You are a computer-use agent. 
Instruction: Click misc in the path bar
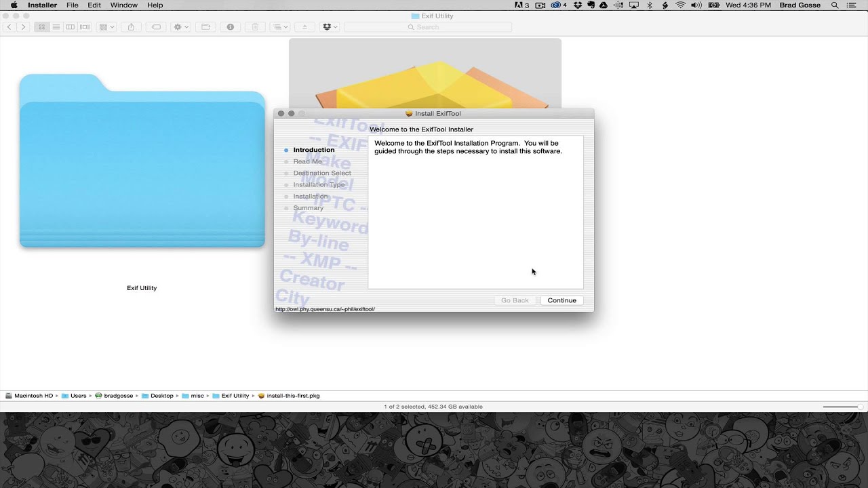(x=193, y=396)
